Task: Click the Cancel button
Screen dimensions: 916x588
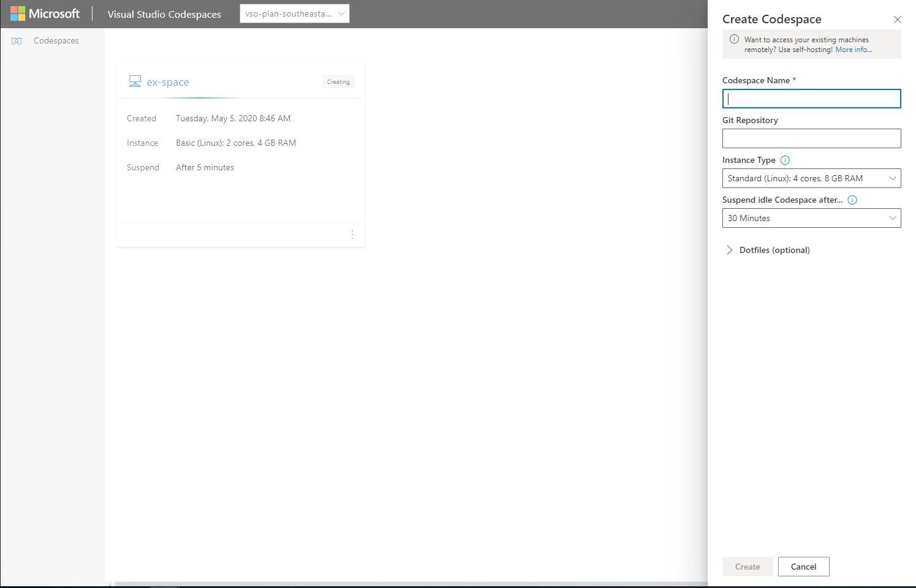Action: click(x=803, y=567)
